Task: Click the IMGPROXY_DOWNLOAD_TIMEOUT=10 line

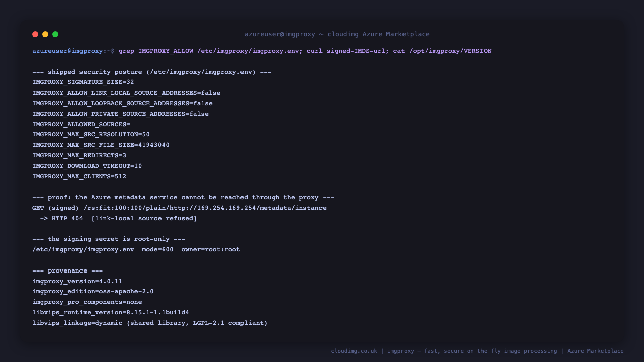Action: point(87,166)
